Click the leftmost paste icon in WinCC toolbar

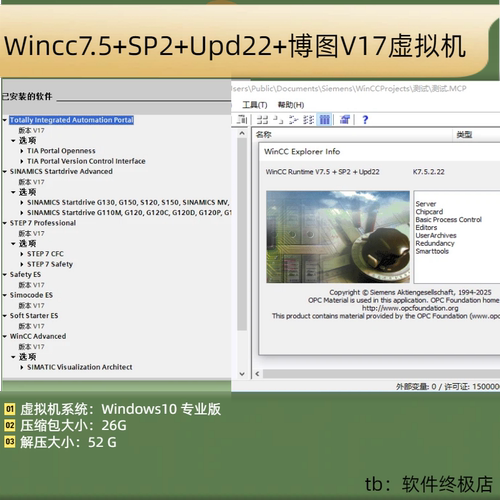242,120
